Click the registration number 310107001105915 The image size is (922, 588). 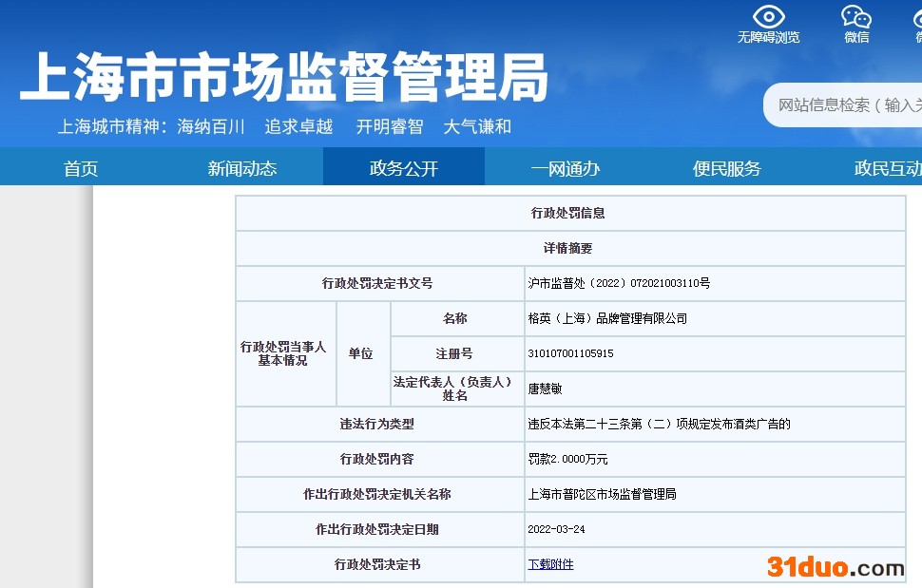[570, 353]
